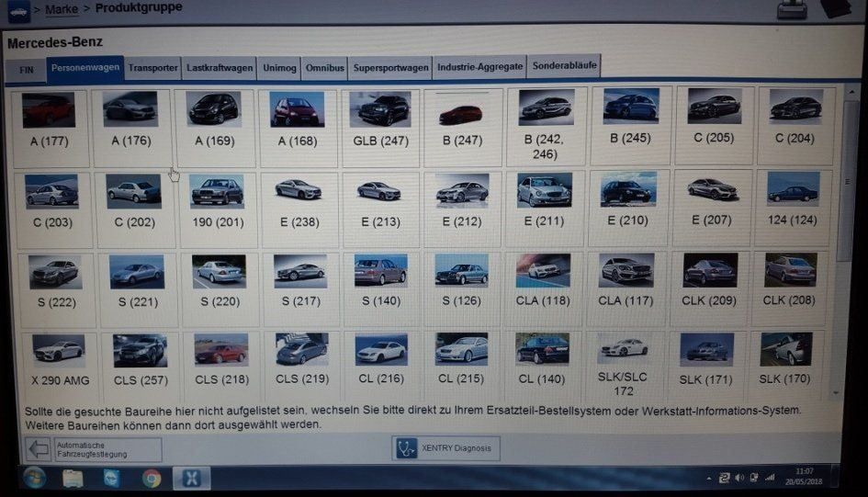Launch Google Chrome from the taskbar

pos(152,478)
